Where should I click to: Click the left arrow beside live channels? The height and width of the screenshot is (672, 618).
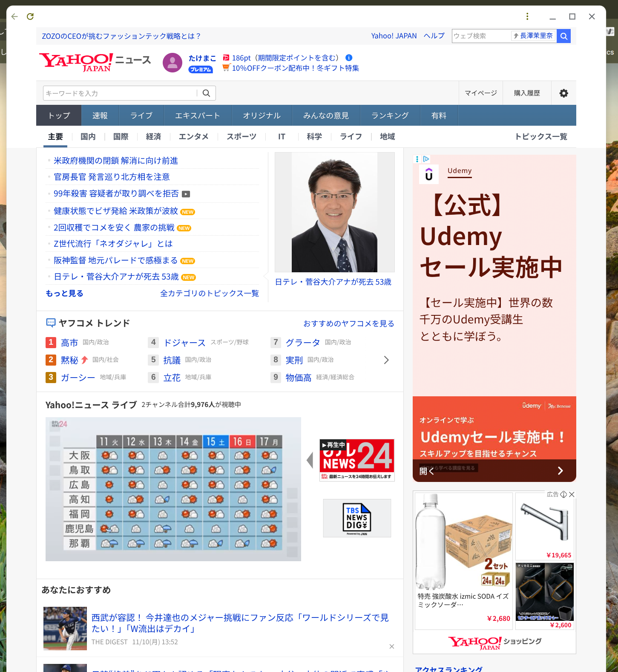(310, 460)
